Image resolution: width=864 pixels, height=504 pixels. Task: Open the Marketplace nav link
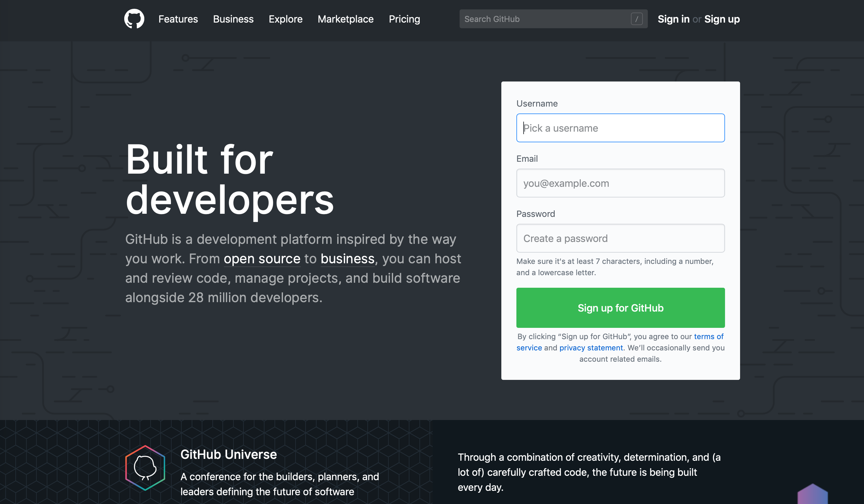pos(346,19)
